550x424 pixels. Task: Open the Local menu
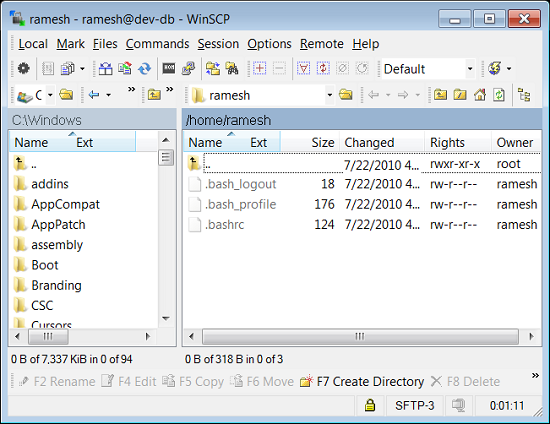[x=33, y=44]
